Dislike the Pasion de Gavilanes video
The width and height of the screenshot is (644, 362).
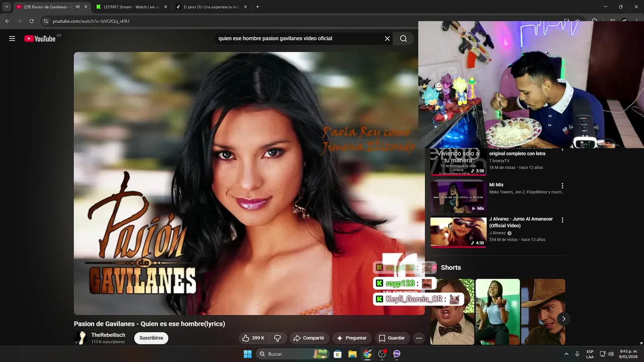pyautogui.click(x=277, y=338)
